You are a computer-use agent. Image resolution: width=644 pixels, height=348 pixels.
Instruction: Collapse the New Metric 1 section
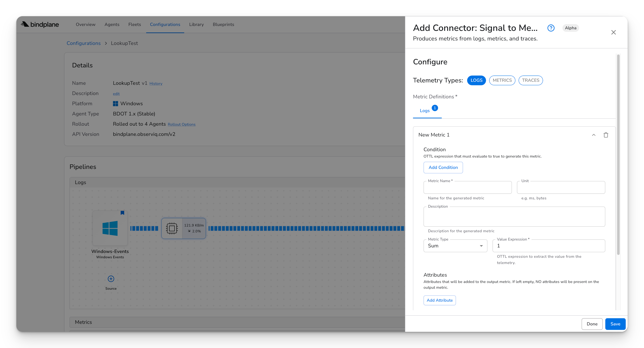point(594,135)
